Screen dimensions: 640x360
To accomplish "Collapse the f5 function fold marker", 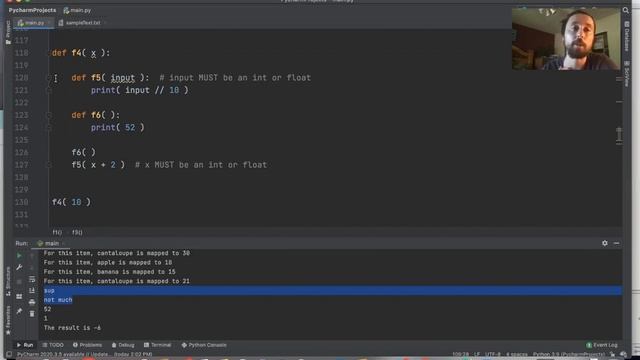I will (x=49, y=78).
